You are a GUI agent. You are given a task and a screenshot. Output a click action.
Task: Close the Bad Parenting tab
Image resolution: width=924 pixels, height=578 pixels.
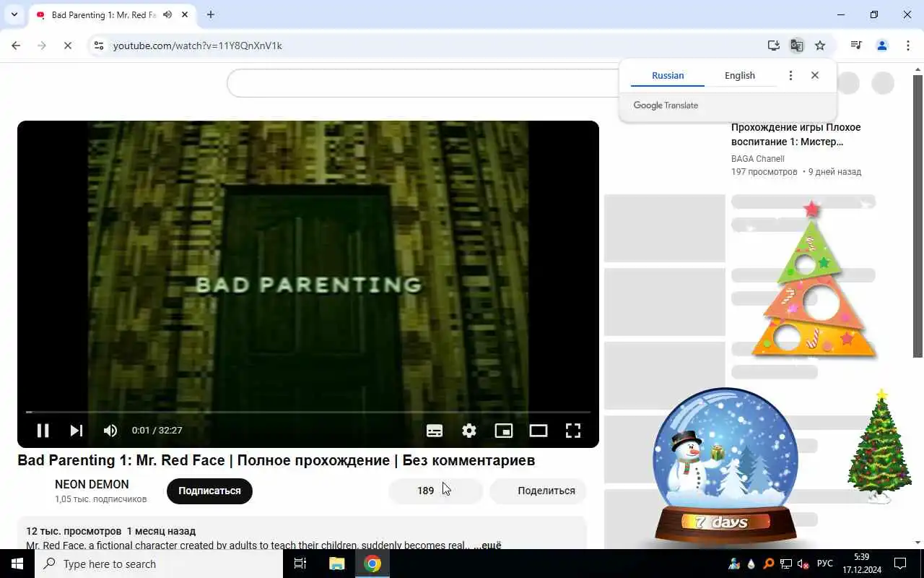click(185, 14)
